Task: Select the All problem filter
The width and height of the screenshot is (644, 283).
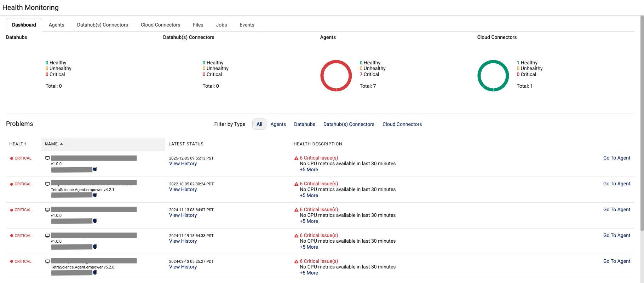Action: point(259,124)
